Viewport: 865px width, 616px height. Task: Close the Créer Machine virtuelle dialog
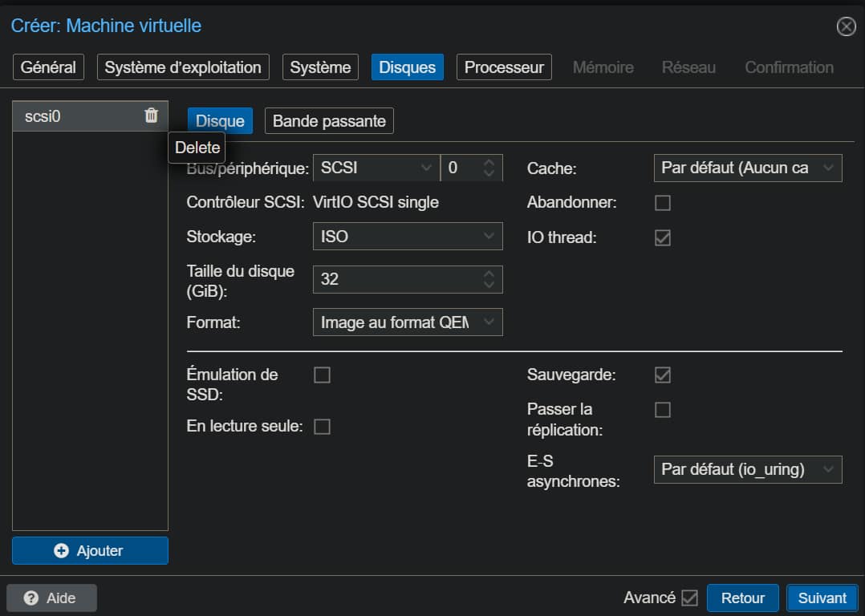point(846,26)
